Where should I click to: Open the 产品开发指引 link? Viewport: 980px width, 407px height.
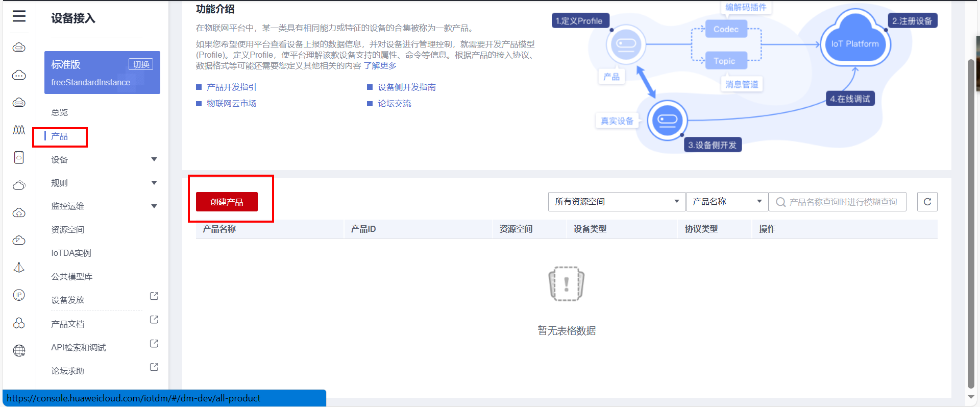[232, 87]
